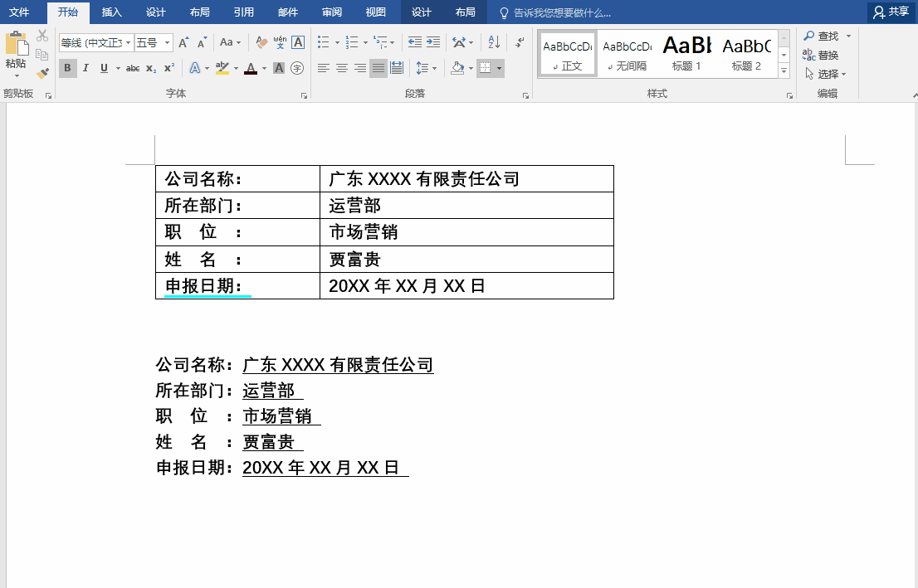This screenshot has height=588, width=918.
Task: Increase paragraph indent
Action: tap(433, 42)
